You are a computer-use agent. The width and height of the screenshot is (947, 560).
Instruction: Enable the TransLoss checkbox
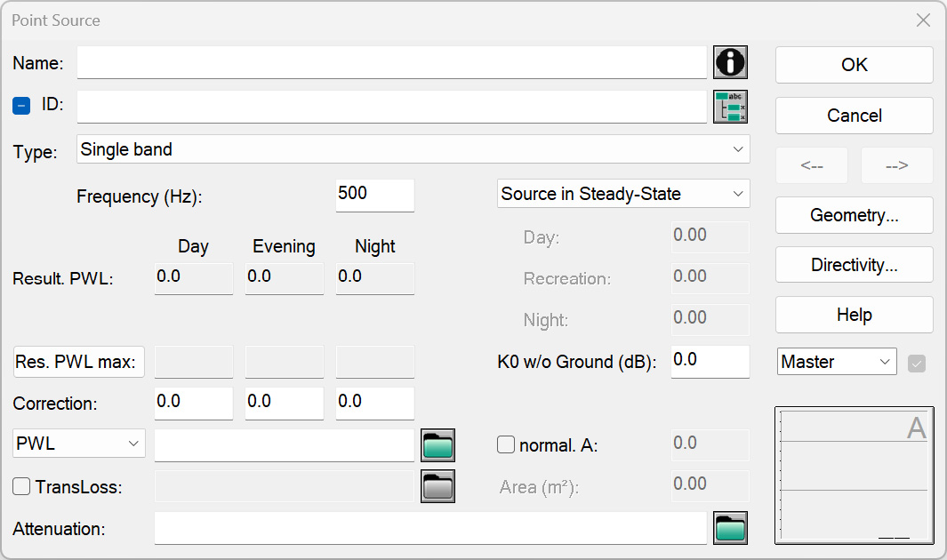(21, 486)
